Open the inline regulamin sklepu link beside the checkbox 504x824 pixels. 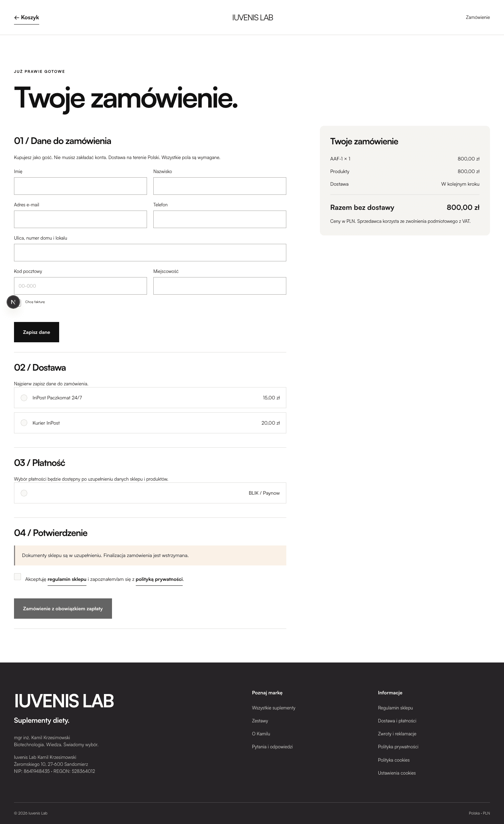click(x=67, y=579)
